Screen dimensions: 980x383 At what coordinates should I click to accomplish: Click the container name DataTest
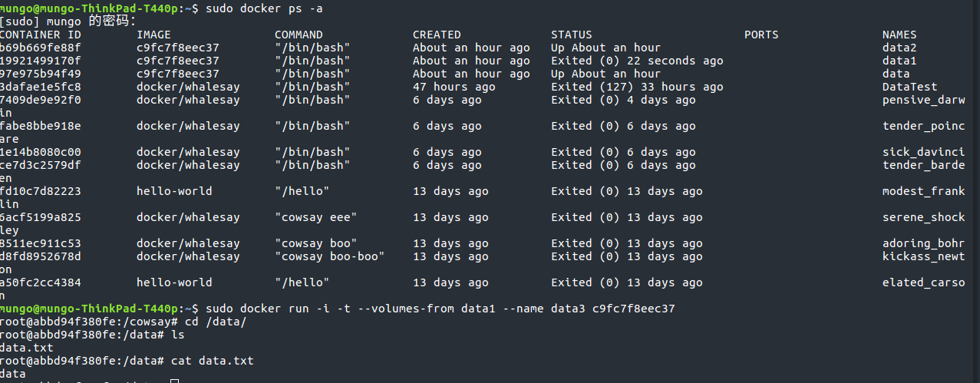910,87
